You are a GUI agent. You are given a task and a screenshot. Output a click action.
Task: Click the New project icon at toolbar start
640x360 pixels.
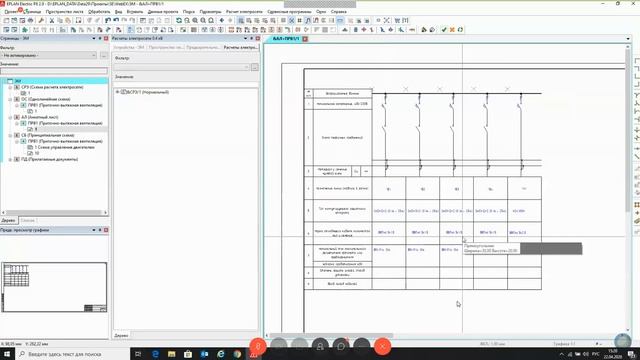pyautogui.click(x=6, y=20)
